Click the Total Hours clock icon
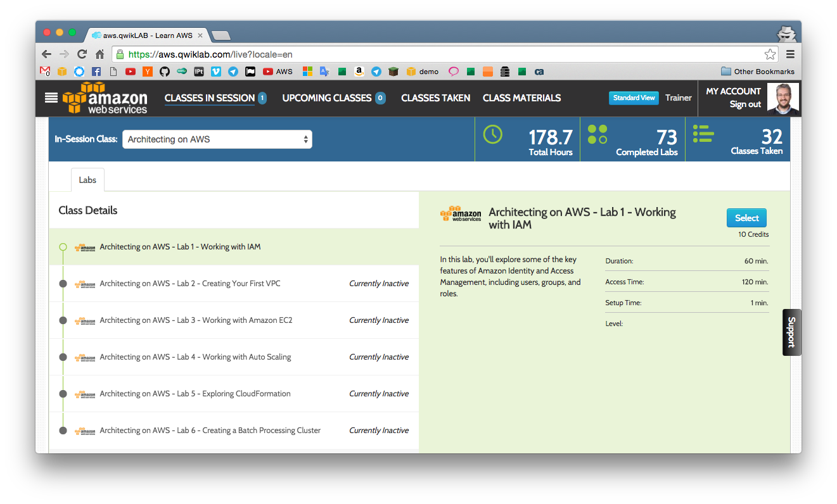This screenshot has width=837, height=504. (492, 134)
